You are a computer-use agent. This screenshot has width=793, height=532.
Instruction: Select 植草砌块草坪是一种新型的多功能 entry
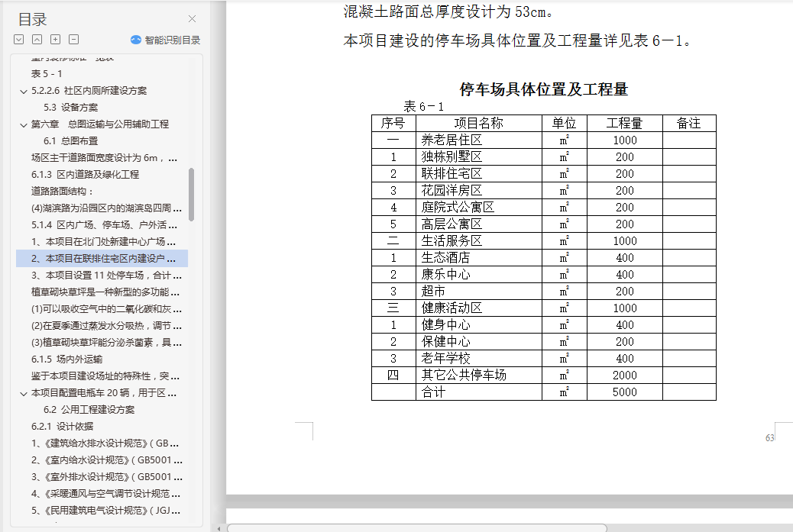[x=105, y=292]
